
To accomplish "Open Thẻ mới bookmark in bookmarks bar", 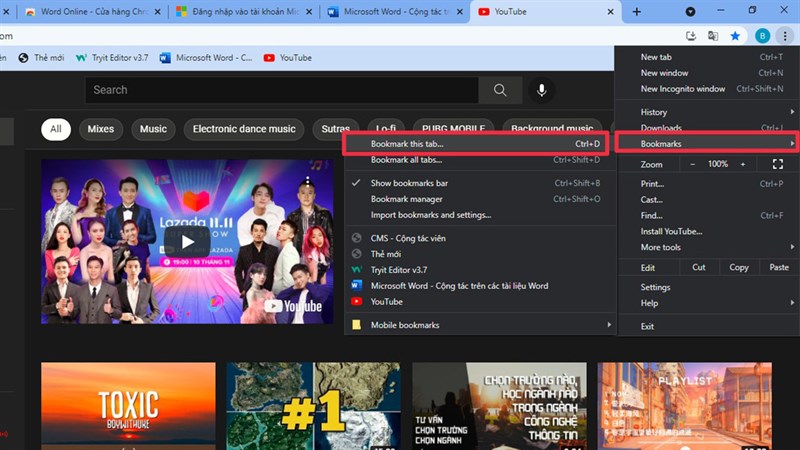I will (x=41, y=58).
